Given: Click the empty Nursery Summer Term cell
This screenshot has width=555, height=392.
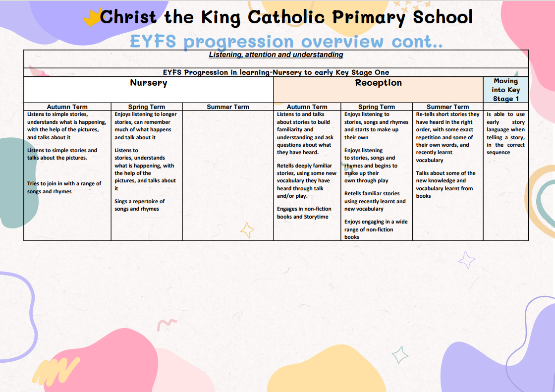Looking at the screenshot, I should [x=227, y=173].
